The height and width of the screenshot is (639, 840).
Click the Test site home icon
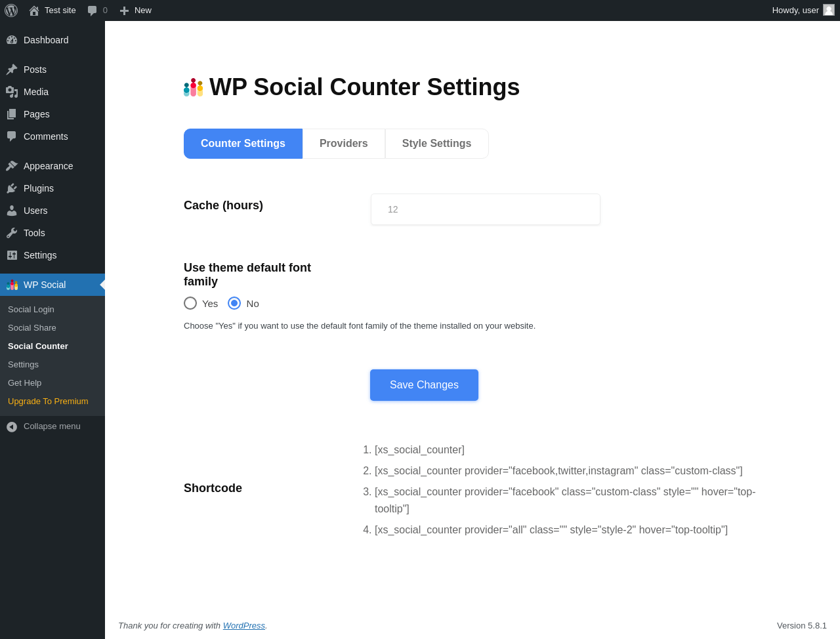pyautogui.click(x=34, y=10)
